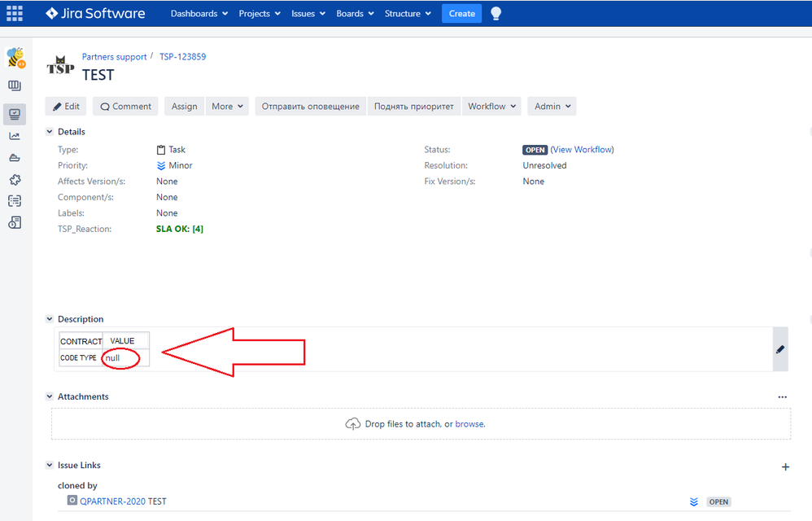Click the browse link to attach files

[469, 424]
